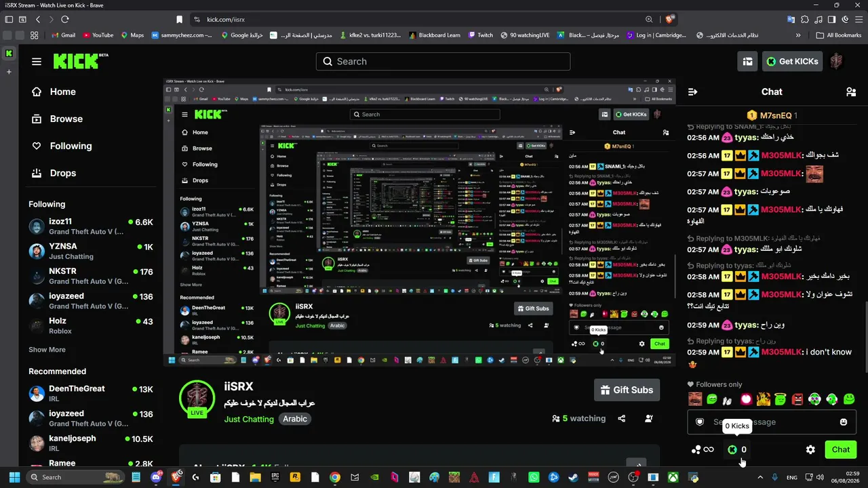The height and width of the screenshot is (488, 868).
Task: Insert the laughing man face emote
Action: 694,399
